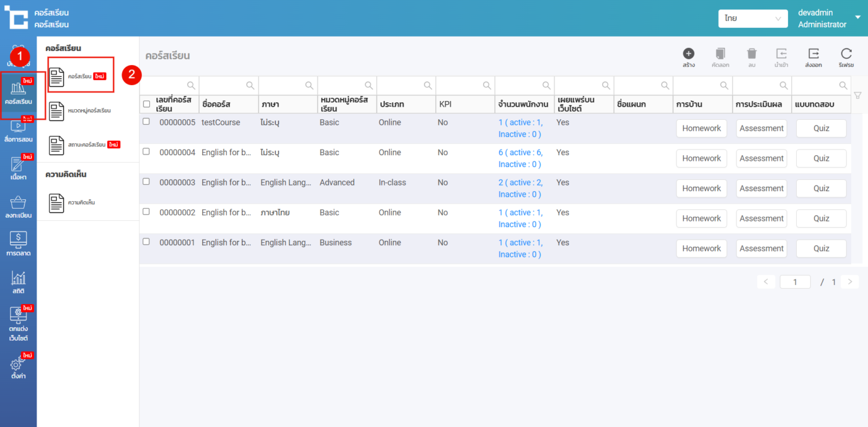Click the table filter funnel icon
This screenshot has width=868, height=427.
(x=857, y=95)
